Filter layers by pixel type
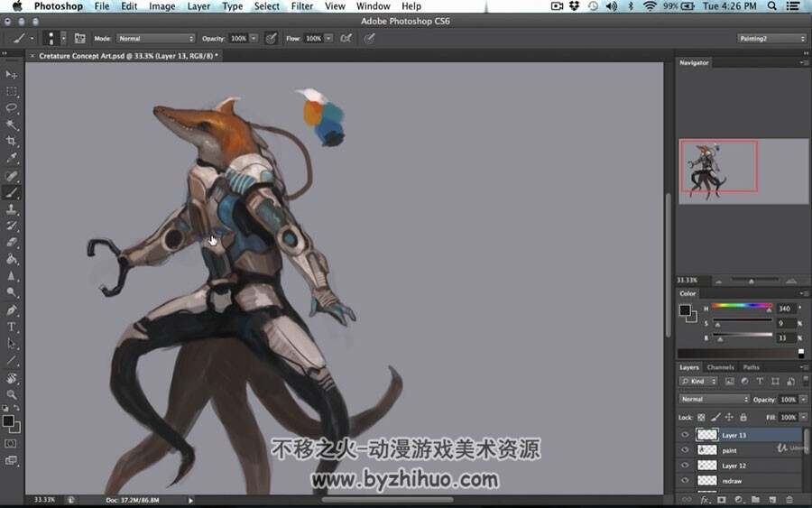This screenshot has width=812, height=508. point(730,381)
